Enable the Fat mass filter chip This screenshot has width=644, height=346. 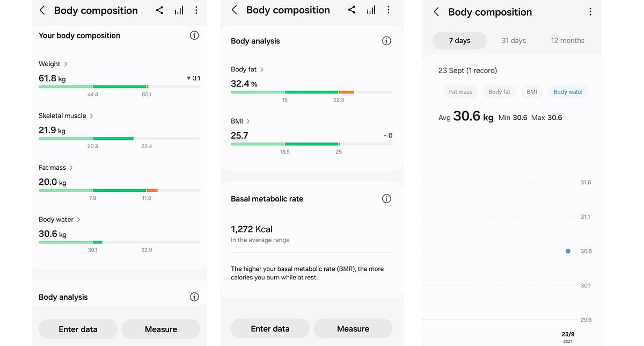pos(460,91)
